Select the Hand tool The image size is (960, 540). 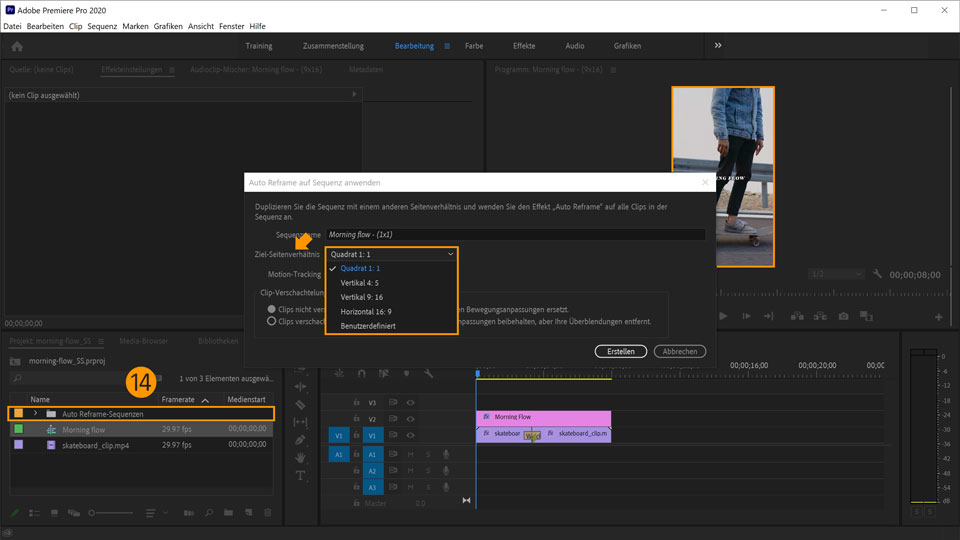pyautogui.click(x=300, y=457)
